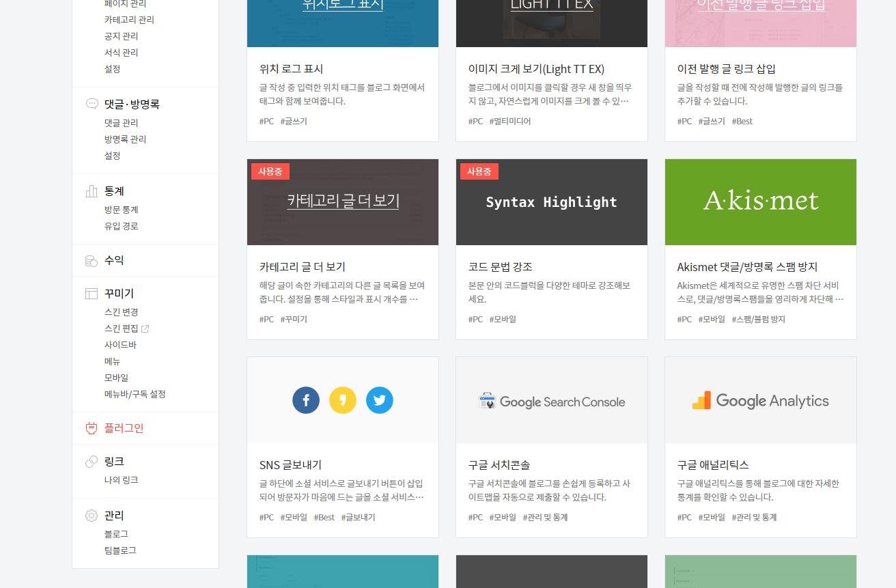Open 유입 경로 in the sidebar
Image resolution: width=896 pixels, height=588 pixels.
[121, 226]
